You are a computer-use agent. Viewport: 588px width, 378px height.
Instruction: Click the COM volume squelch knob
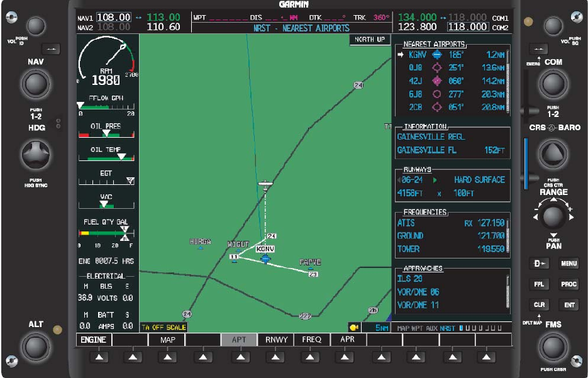coord(553,26)
